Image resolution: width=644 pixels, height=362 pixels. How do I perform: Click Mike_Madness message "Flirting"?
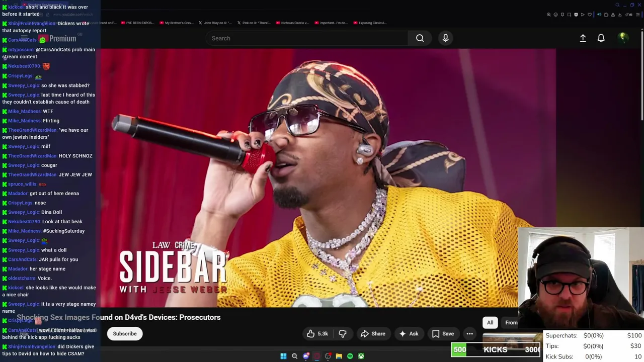51,121
